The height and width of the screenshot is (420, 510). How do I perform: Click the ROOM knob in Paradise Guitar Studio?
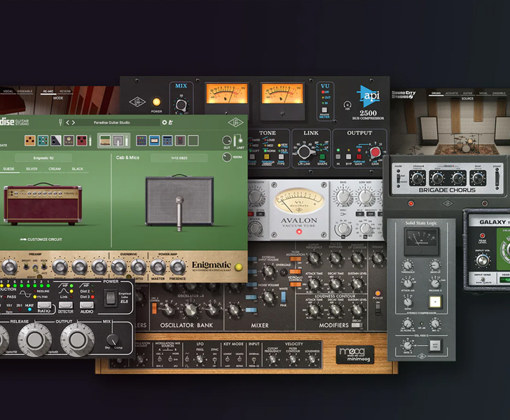(227, 157)
